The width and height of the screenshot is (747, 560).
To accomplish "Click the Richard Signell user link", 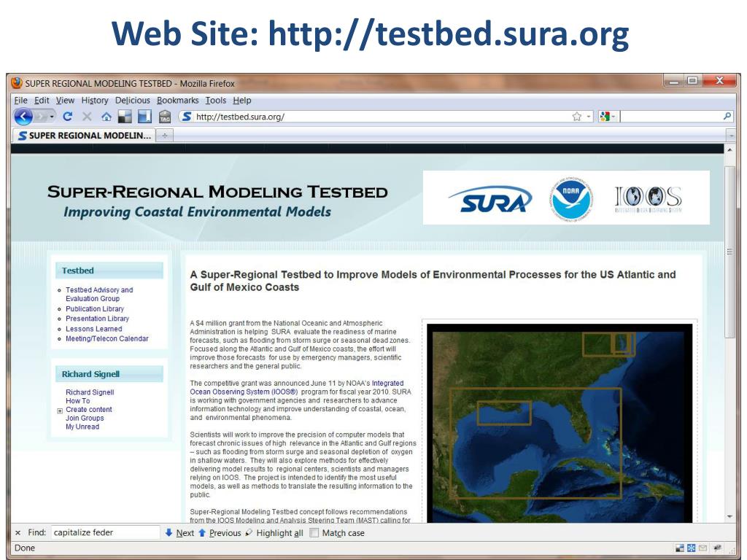I will pyautogui.click(x=90, y=392).
